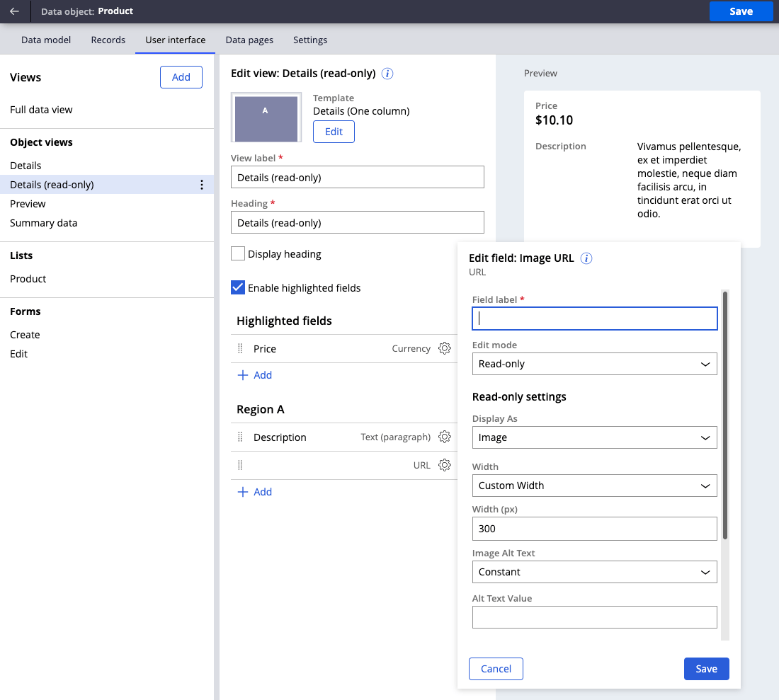
Task: Click Cancel in the Edit field dialog
Action: 496,669
